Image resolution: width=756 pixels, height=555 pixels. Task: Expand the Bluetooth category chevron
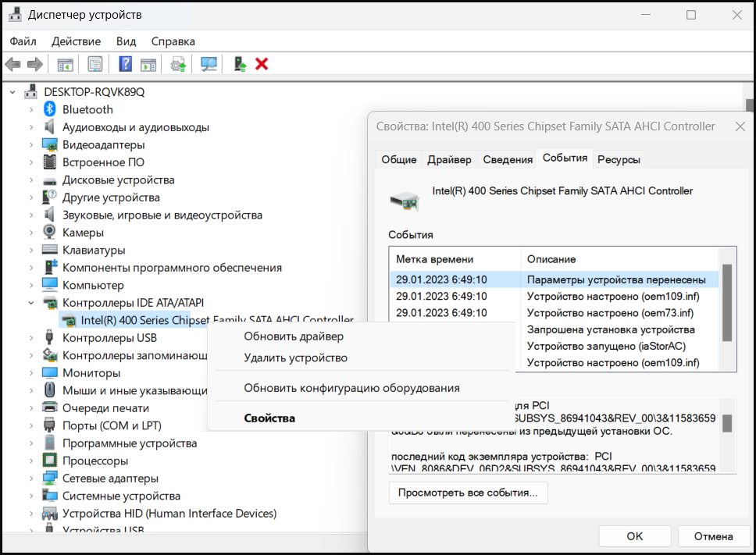click(x=31, y=109)
